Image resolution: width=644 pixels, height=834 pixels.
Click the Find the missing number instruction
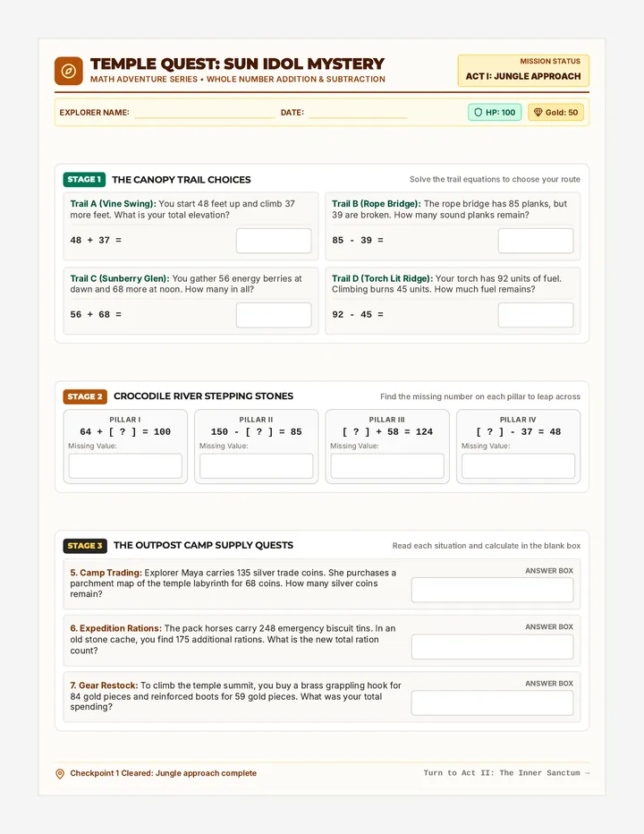[480, 396]
